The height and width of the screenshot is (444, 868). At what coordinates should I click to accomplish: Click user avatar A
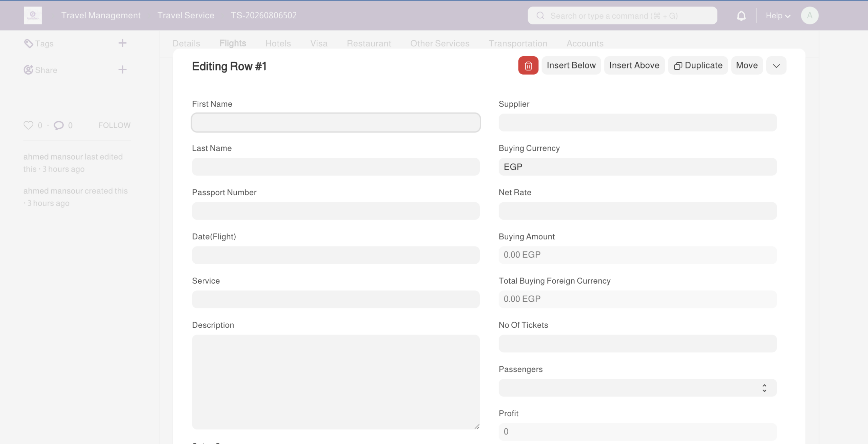[810, 16]
